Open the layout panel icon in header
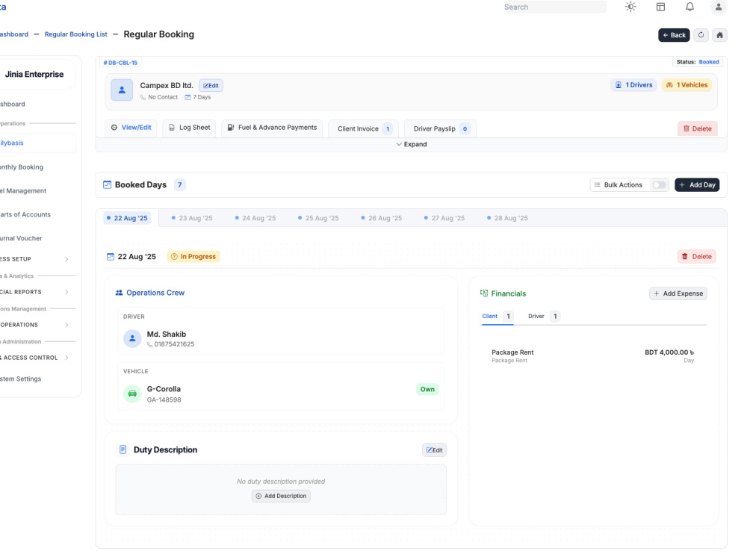 tap(660, 7)
